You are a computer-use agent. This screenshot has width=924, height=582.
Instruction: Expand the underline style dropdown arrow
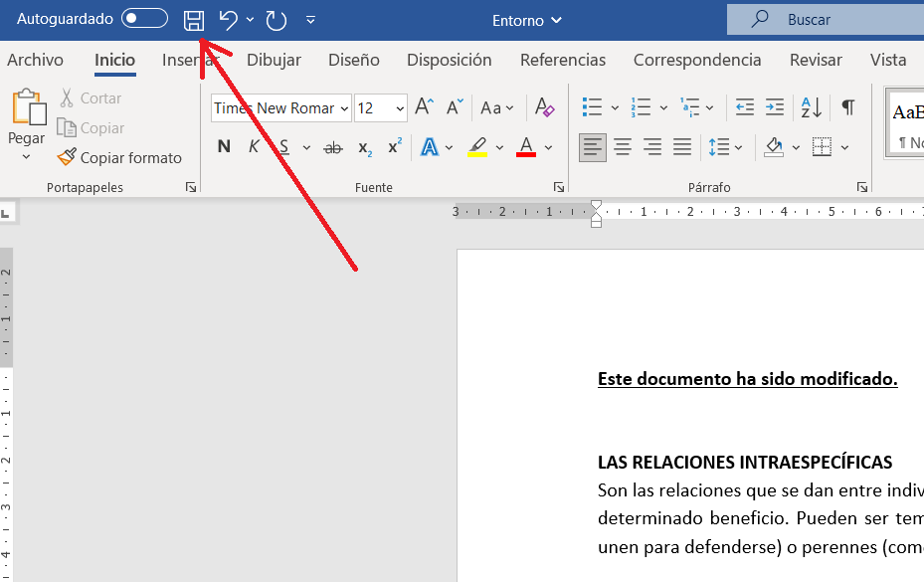coord(306,147)
